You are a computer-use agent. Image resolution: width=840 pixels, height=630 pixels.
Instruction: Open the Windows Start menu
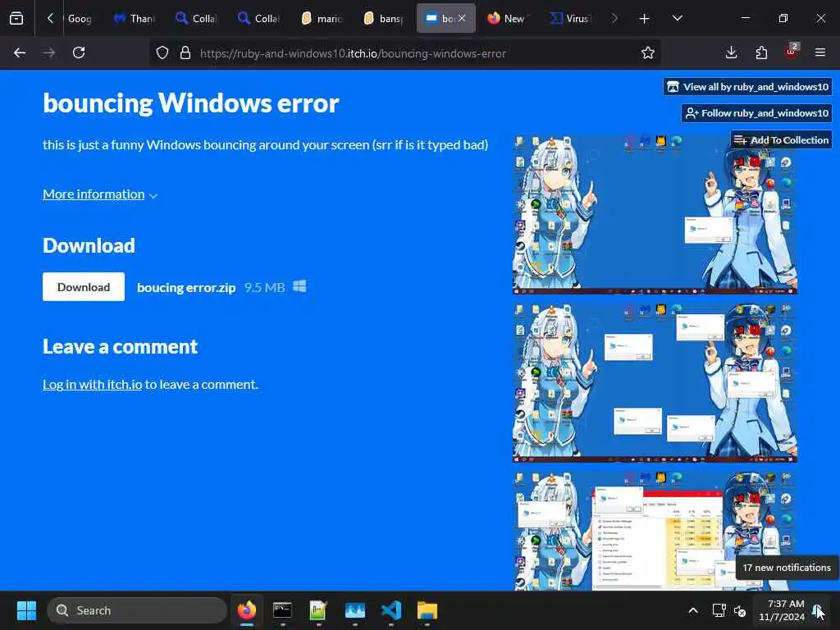coord(26,610)
